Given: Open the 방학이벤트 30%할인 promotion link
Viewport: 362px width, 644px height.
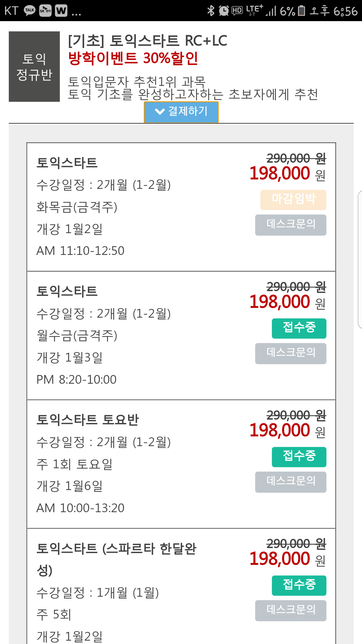Looking at the screenshot, I should click(133, 58).
